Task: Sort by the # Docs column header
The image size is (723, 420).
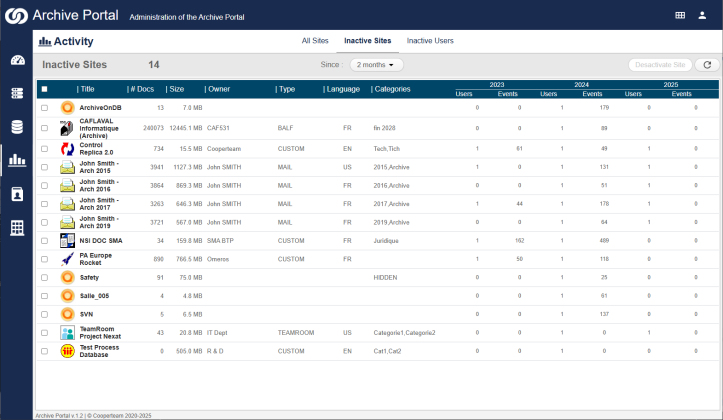Action: coord(142,89)
